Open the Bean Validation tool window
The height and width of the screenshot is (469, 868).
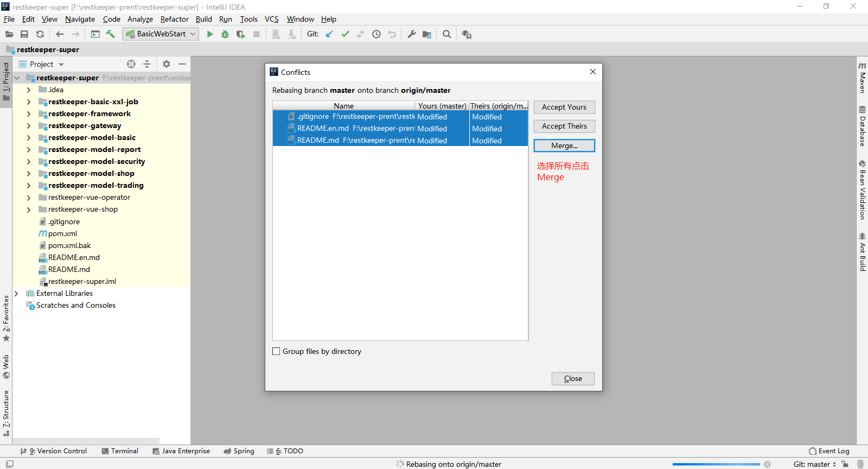point(862,190)
